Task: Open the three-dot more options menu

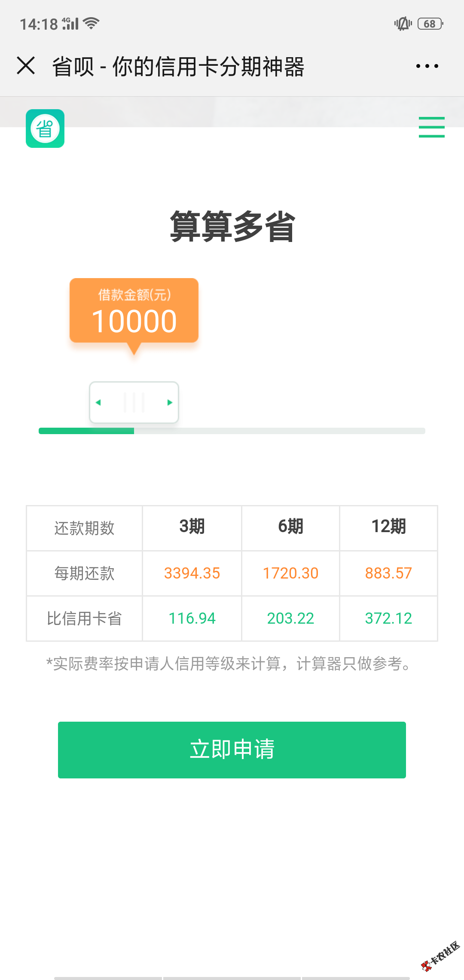Action: tap(427, 66)
